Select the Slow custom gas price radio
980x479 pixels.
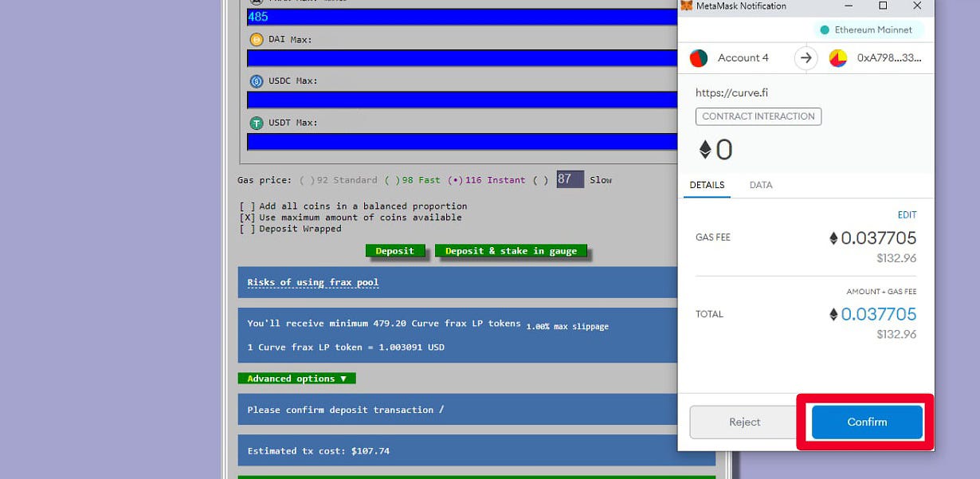[x=540, y=180]
